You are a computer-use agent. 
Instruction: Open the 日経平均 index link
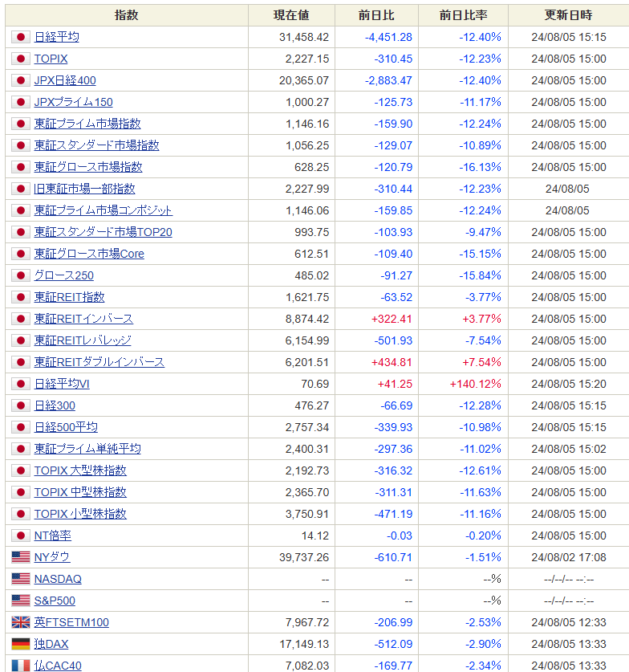click(x=56, y=37)
